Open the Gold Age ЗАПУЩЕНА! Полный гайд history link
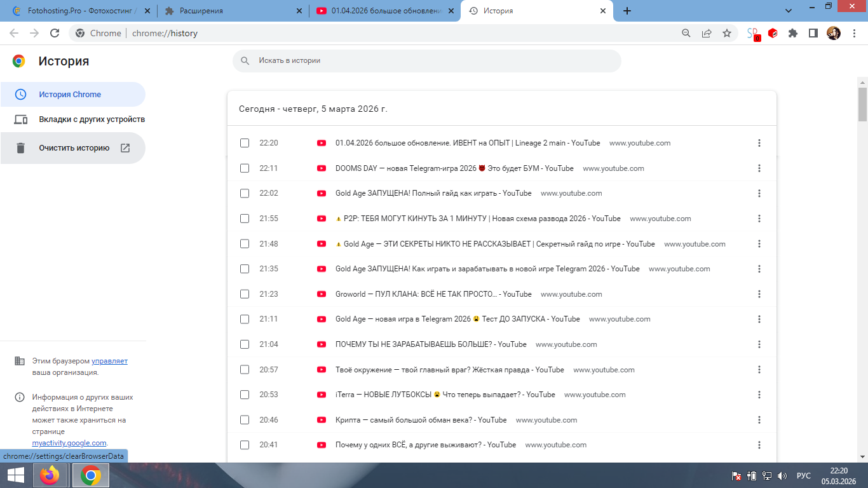Viewport: 868px width, 488px height. [433, 193]
